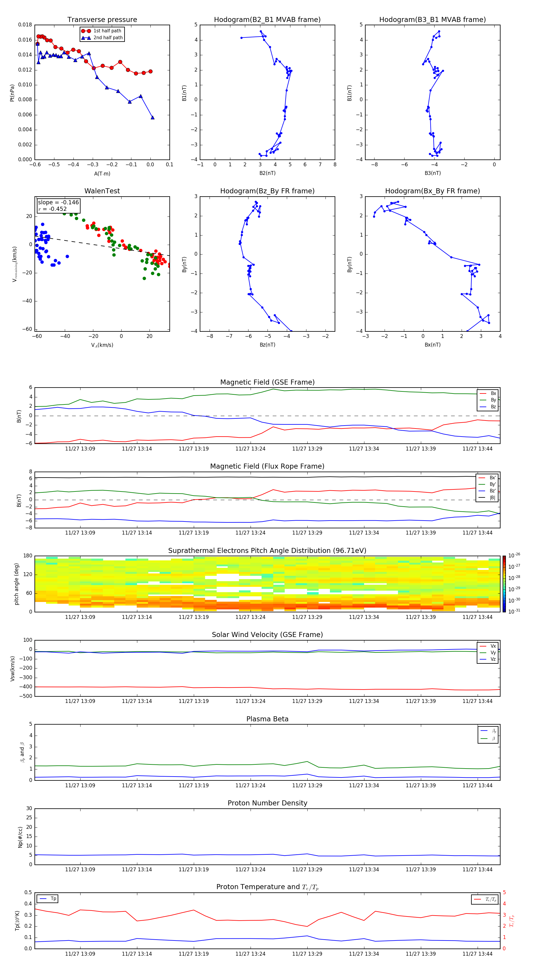Select the Bx' entry in flux rope legend

(487, 478)
